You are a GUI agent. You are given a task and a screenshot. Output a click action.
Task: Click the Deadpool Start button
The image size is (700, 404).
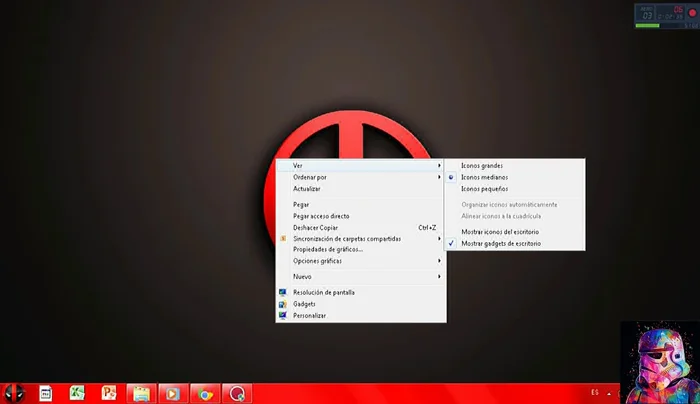(x=13, y=393)
